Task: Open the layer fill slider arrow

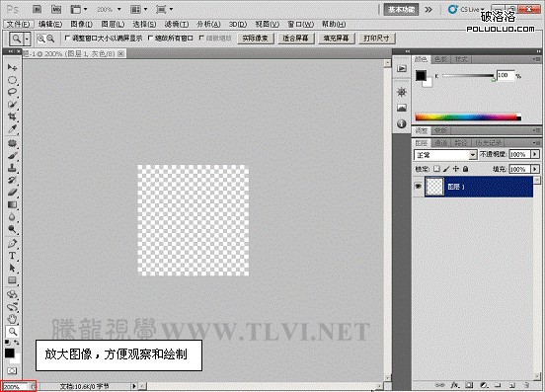Action: (x=535, y=169)
